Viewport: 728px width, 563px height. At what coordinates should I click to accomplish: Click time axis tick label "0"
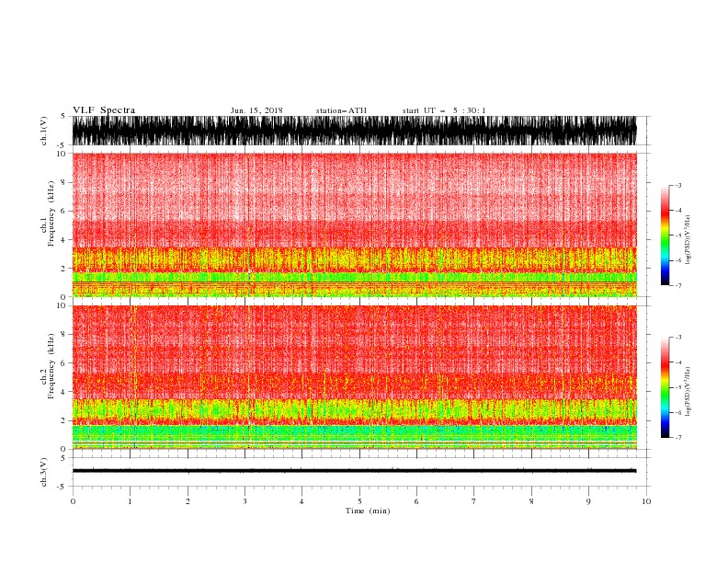73,501
